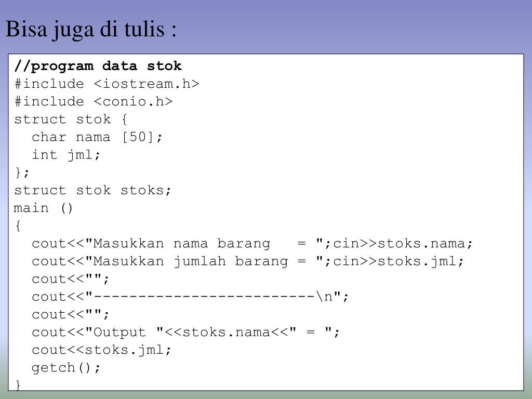Viewport: 532px width, 399px height.
Task: Click the dashed separator cout line
Action: pos(190,297)
